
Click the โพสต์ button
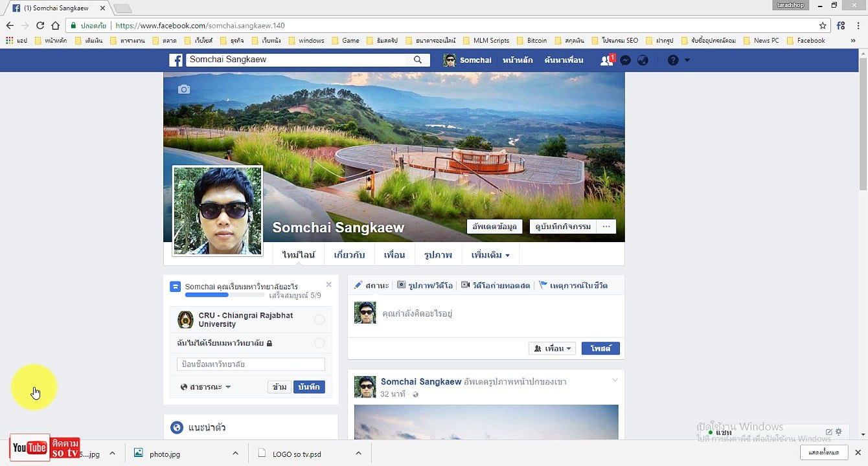coord(600,348)
